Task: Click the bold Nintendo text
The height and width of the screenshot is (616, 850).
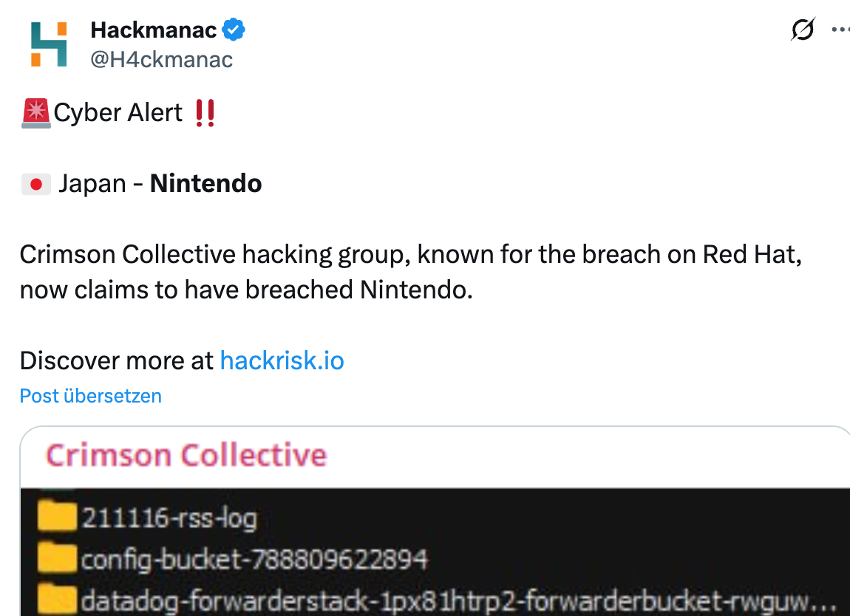Action: [205, 184]
